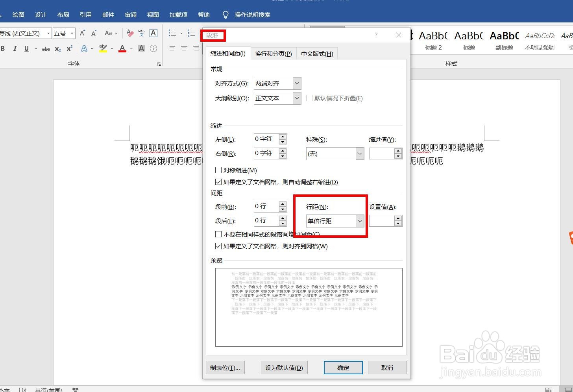Viewport: 573px width, 392px height.
Task: Open the 对齐方式 alignment dropdown
Action: pyautogui.click(x=297, y=83)
